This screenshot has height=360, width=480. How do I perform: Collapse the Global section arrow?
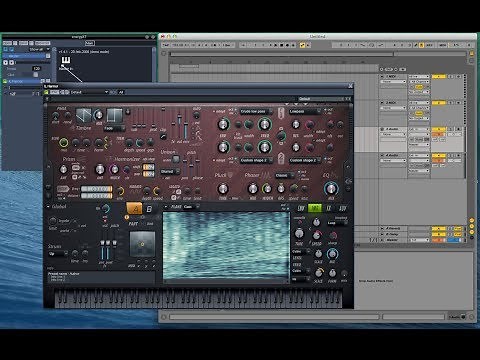click(48, 207)
